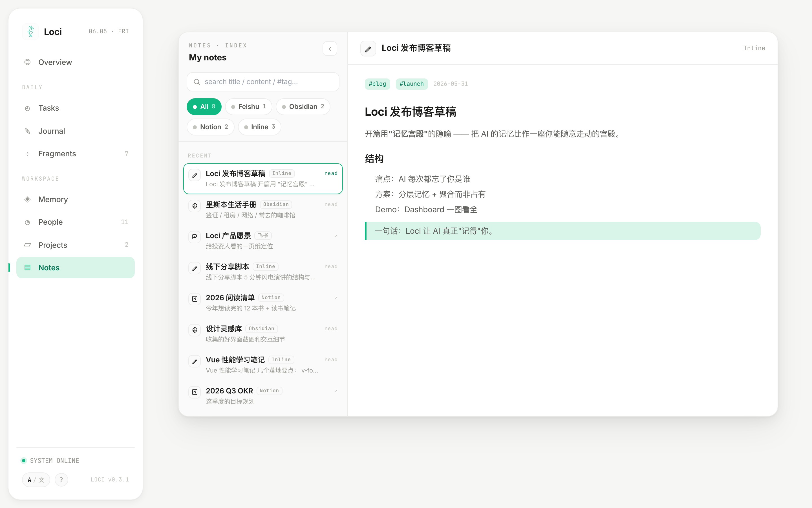Click the Journal pen icon

click(28, 131)
